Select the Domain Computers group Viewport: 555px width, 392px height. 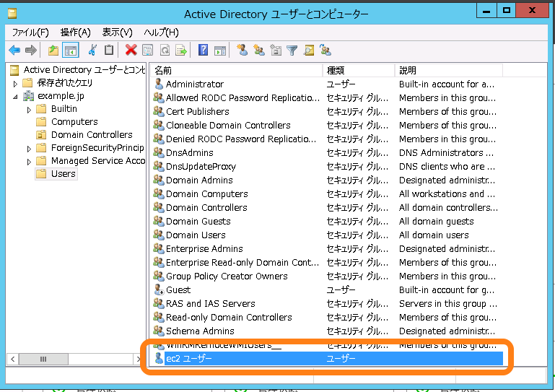point(328,193)
